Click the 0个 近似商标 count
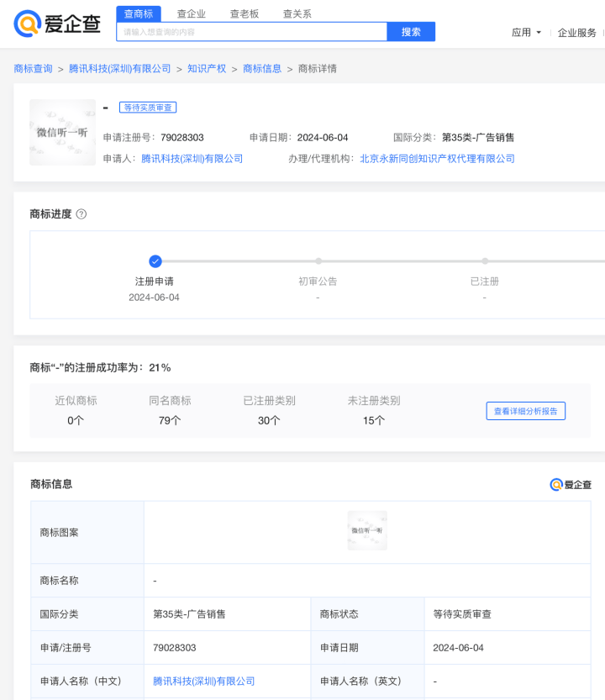This screenshot has height=700, width=605. [x=76, y=420]
